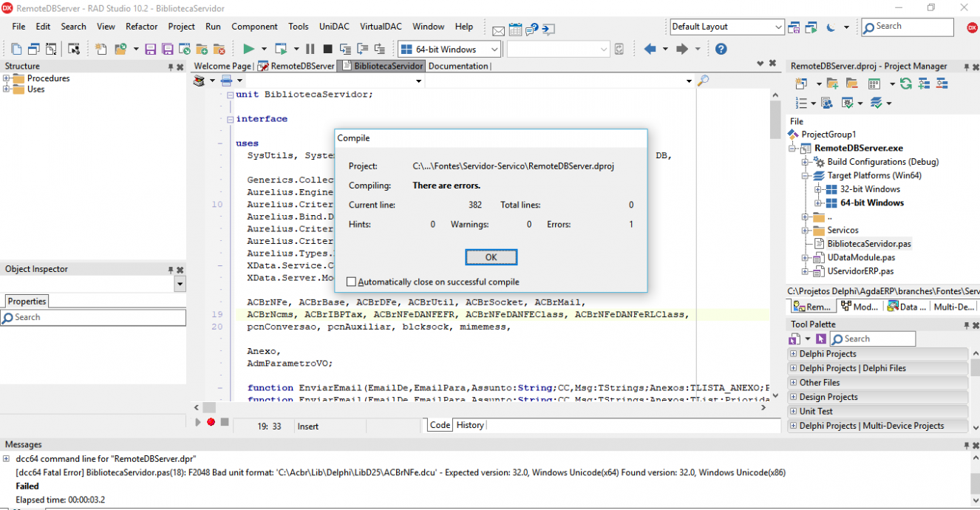This screenshot has height=510, width=980.
Task: Click the gray Forward navigation arrow
Action: [x=682, y=49]
